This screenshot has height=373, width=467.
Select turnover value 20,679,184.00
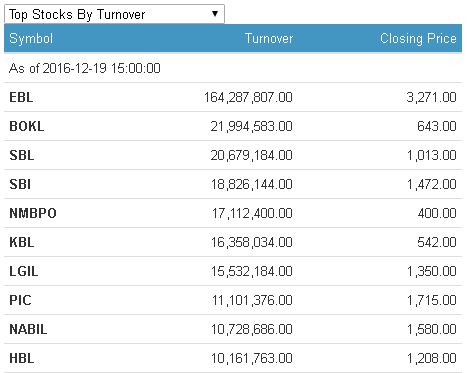point(252,155)
